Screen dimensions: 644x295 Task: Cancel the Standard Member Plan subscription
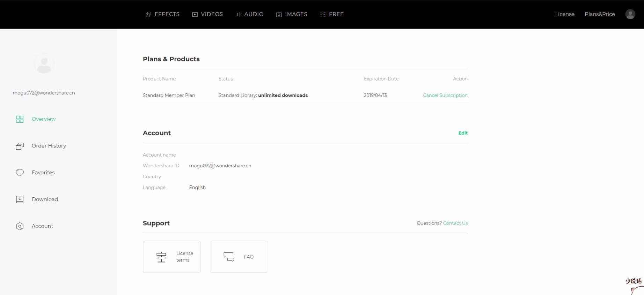pos(445,95)
